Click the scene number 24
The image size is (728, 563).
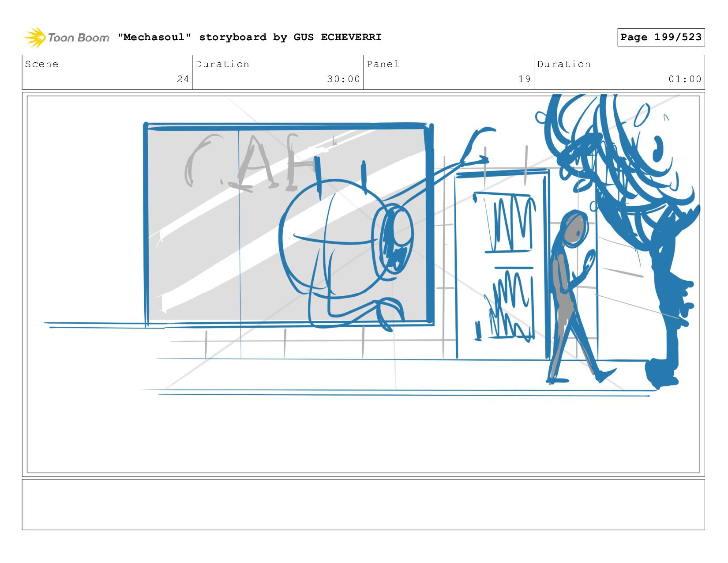point(183,79)
